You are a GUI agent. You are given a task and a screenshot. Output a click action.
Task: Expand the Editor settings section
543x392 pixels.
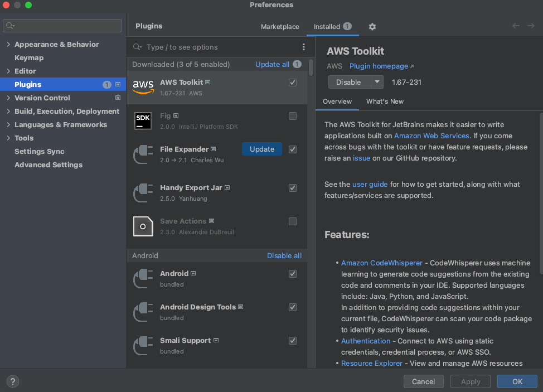(x=8, y=71)
